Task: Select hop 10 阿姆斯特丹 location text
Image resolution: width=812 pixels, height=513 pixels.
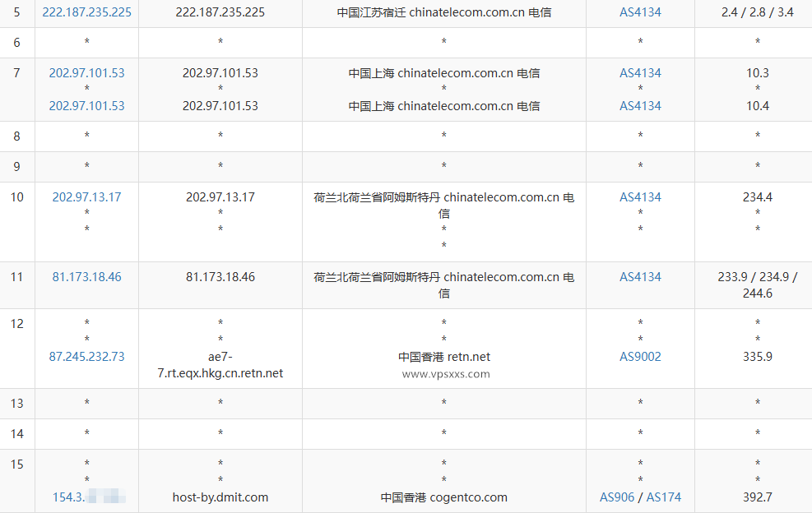Action: point(443,206)
